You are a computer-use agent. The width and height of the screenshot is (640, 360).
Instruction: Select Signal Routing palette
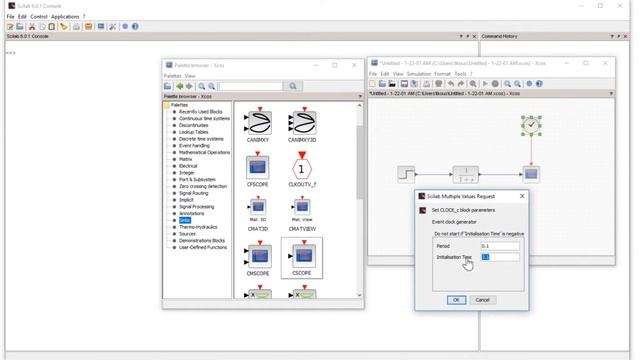tap(193, 193)
